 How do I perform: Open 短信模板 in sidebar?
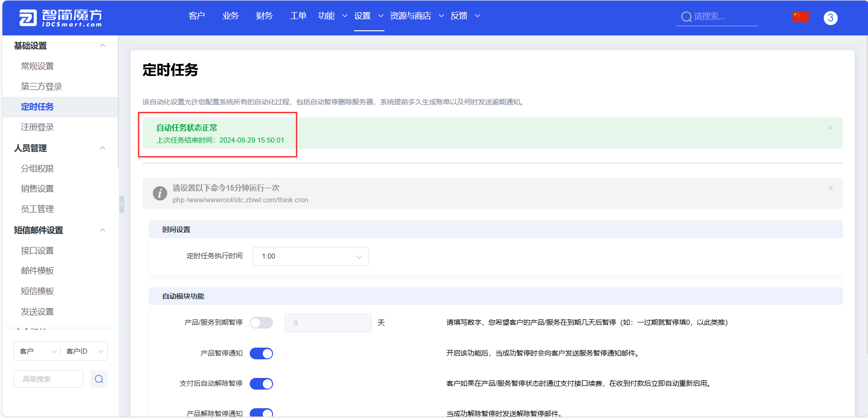click(x=37, y=291)
